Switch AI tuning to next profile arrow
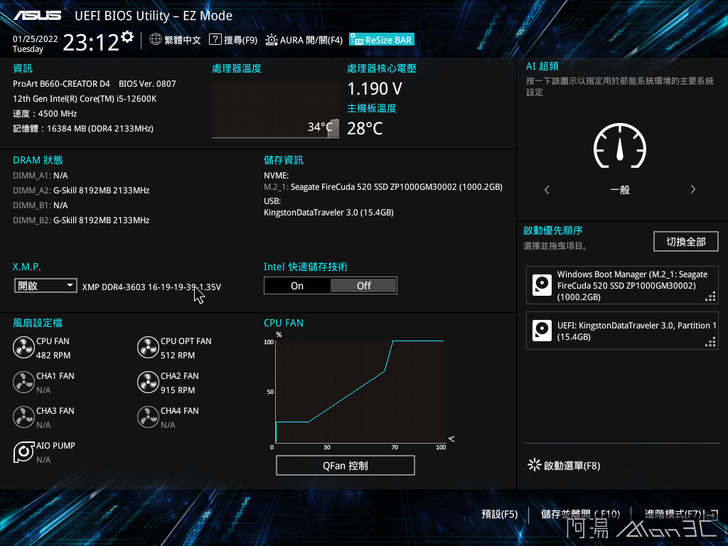Screen dimensions: 728x546 pyautogui.click(x=693, y=189)
